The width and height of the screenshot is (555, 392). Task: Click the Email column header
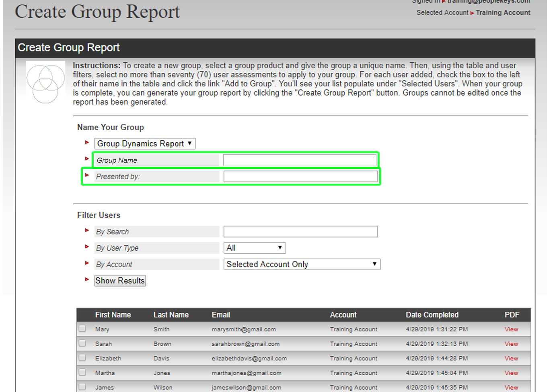[x=220, y=315]
